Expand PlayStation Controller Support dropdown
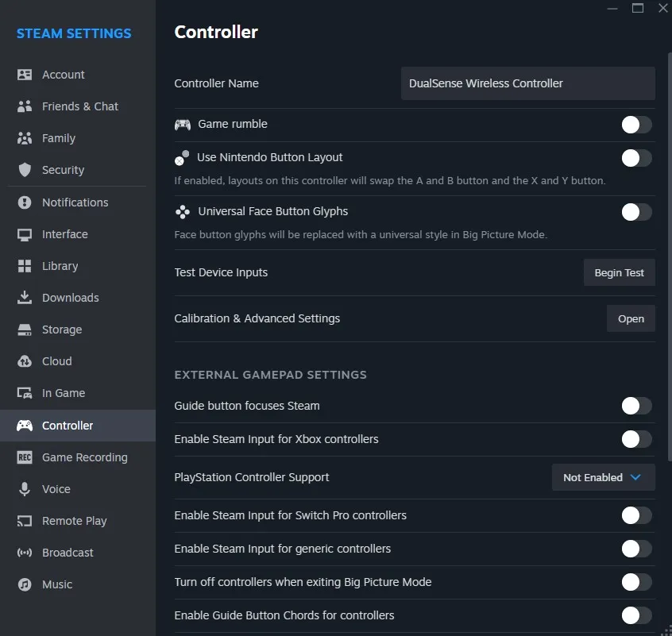This screenshot has width=672, height=636. tap(603, 477)
